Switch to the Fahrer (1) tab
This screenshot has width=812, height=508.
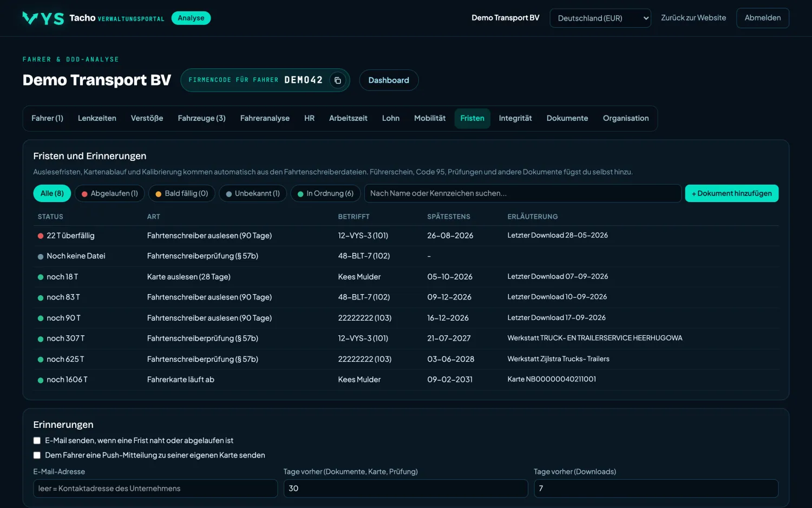pos(48,118)
